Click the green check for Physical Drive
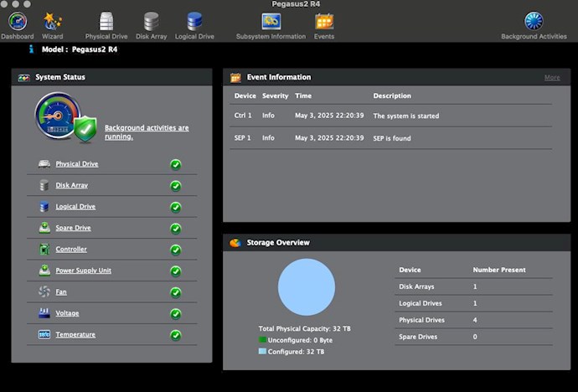The height and width of the screenshot is (392, 578). tap(176, 164)
